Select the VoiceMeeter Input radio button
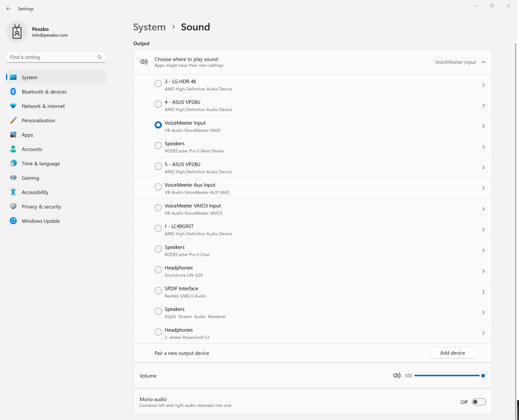519x420 pixels. pyautogui.click(x=158, y=125)
